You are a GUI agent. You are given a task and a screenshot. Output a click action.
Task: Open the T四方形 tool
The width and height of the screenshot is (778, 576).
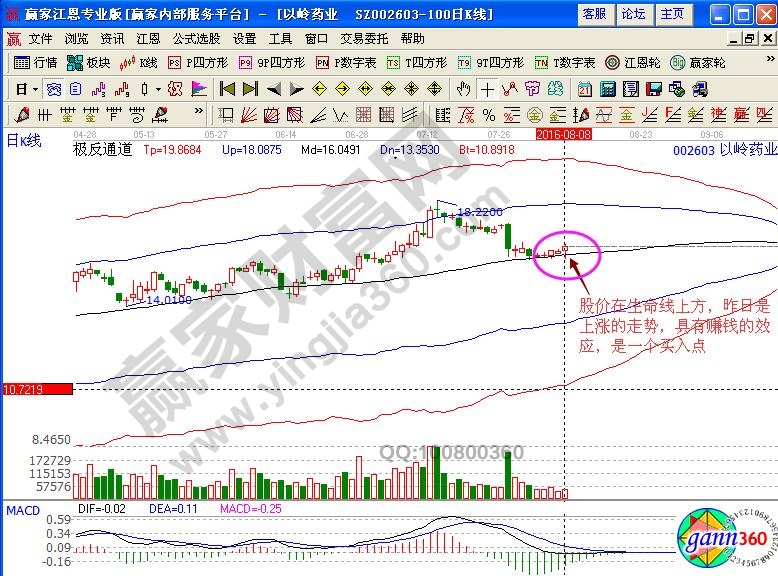click(417, 63)
